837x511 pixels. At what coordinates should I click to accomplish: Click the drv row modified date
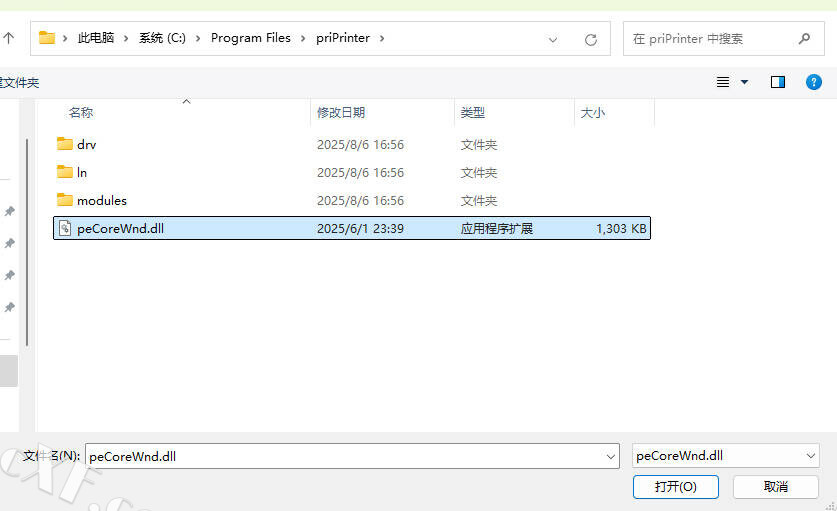[x=360, y=145]
